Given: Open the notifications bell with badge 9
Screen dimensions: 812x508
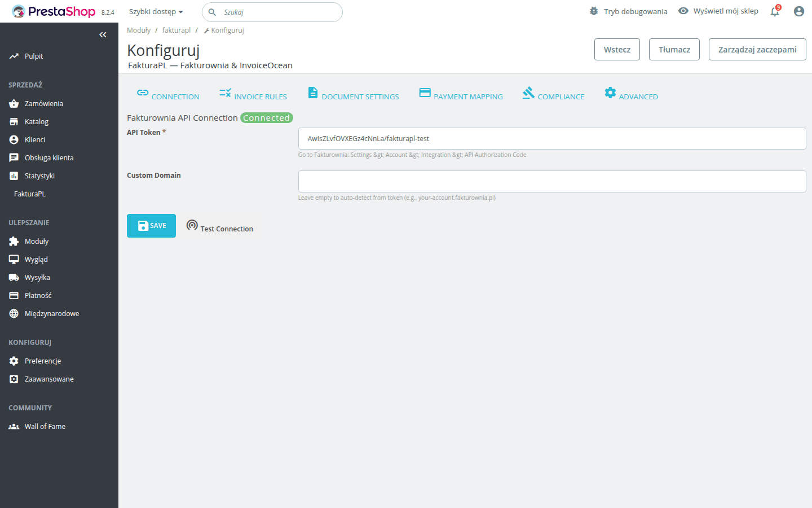Looking at the screenshot, I should pyautogui.click(x=774, y=11).
